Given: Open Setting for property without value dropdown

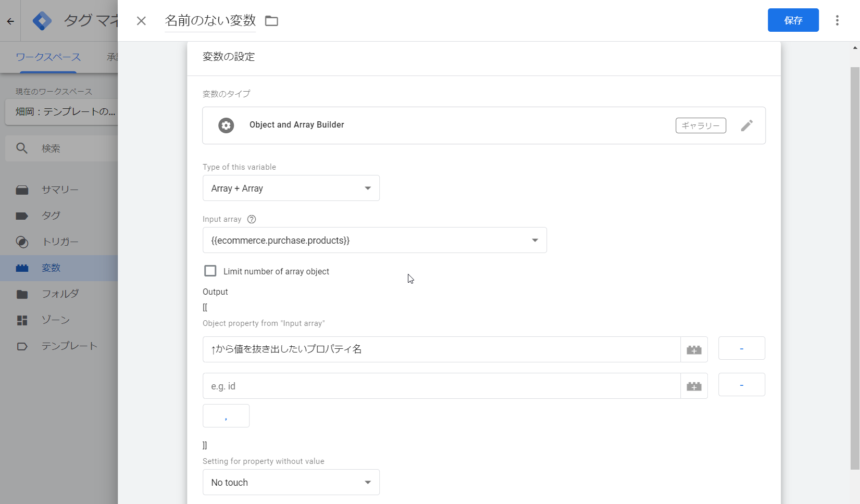Looking at the screenshot, I should (x=291, y=482).
